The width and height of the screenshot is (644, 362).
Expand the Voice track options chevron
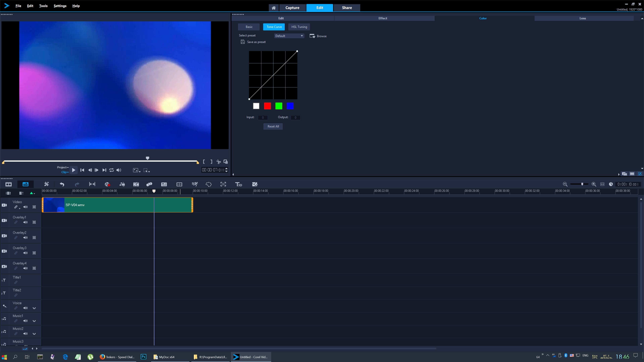(x=34, y=308)
